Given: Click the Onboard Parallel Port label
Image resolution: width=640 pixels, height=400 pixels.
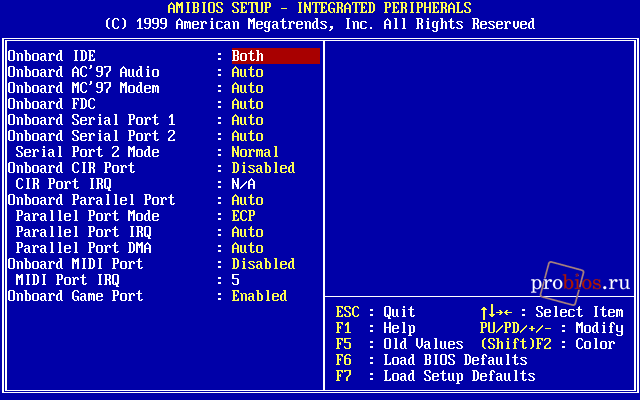Looking at the screenshot, I should tap(91, 200).
